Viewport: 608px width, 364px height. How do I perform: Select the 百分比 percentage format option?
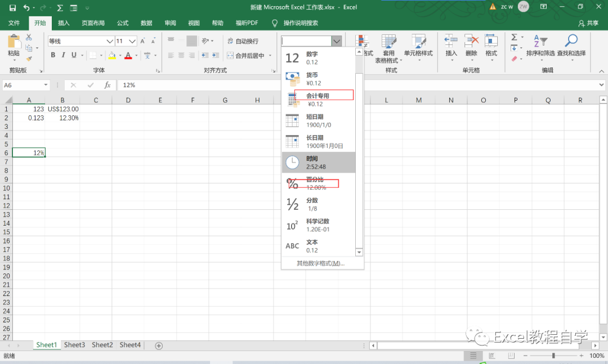click(x=318, y=183)
